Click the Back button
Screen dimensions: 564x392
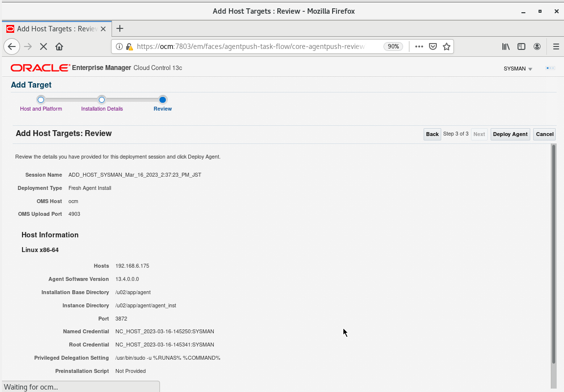click(x=432, y=134)
